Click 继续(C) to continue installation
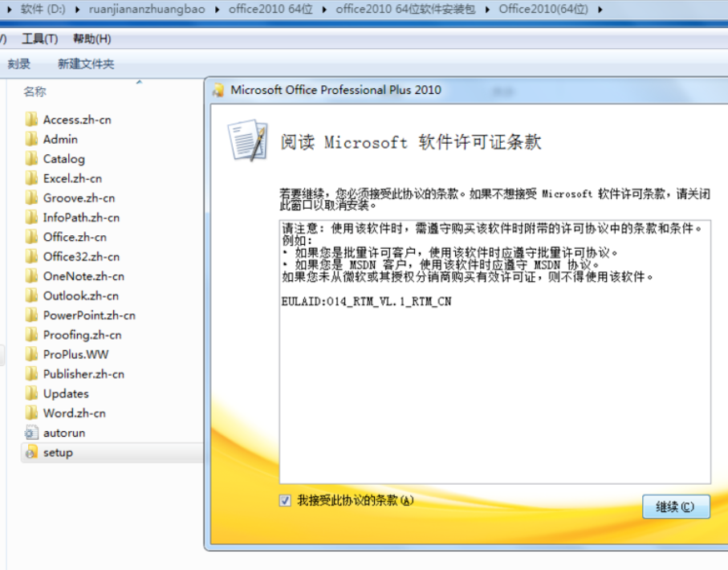Viewport: 728px width, 570px height. pos(676,507)
